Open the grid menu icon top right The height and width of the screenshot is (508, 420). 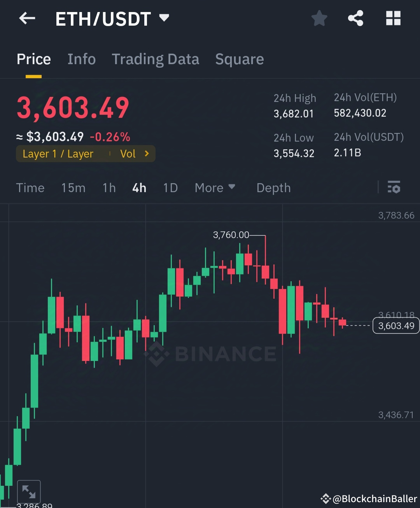393,18
